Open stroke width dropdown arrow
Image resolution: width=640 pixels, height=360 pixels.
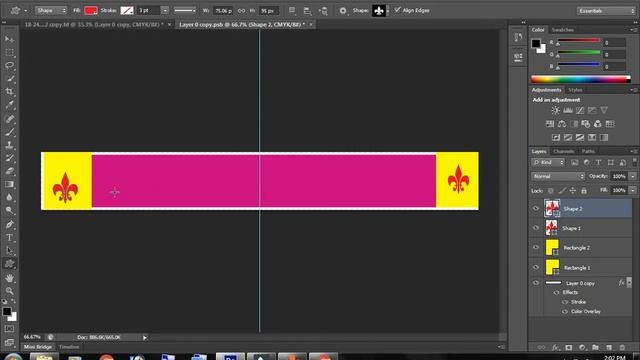165,11
